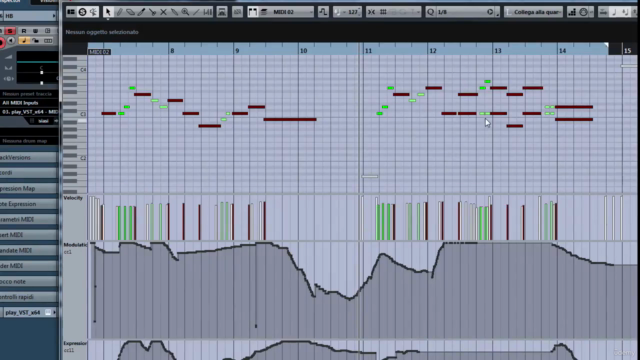Click the grid snap type icon
640x360 pixels.
tap(383, 12)
